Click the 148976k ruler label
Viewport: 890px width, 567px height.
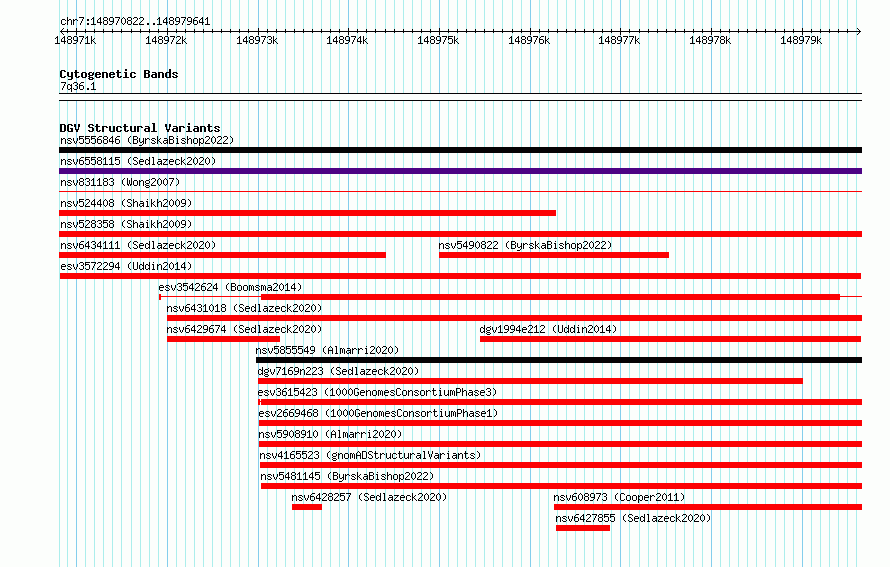tap(529, 40)
